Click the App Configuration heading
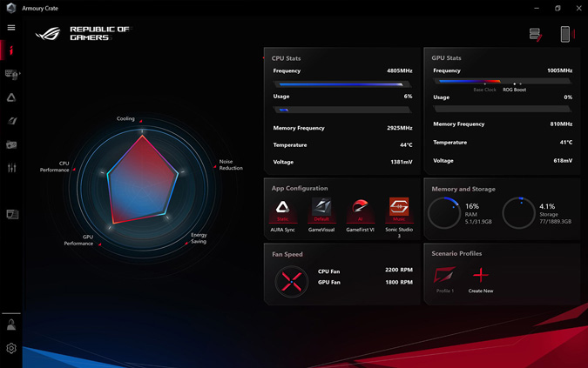The width and height of the screenshot is (588, 368). 300,188
